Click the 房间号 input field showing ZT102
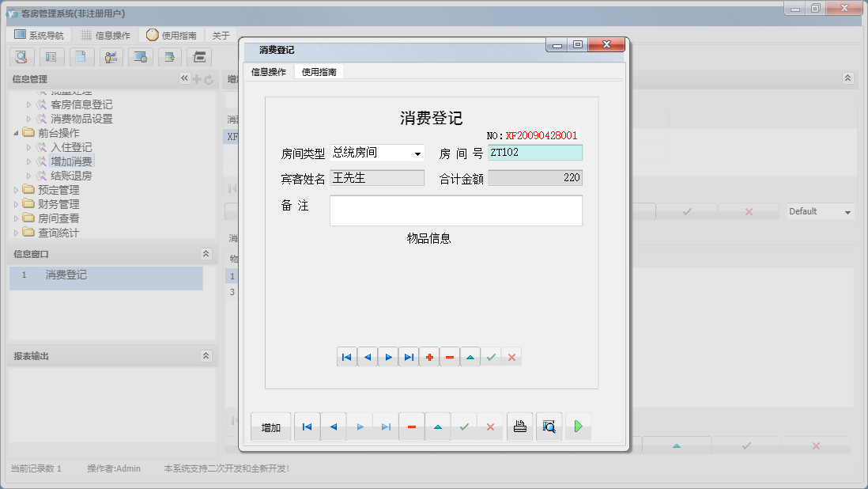868x489 pixels. [x=535, y=153]
